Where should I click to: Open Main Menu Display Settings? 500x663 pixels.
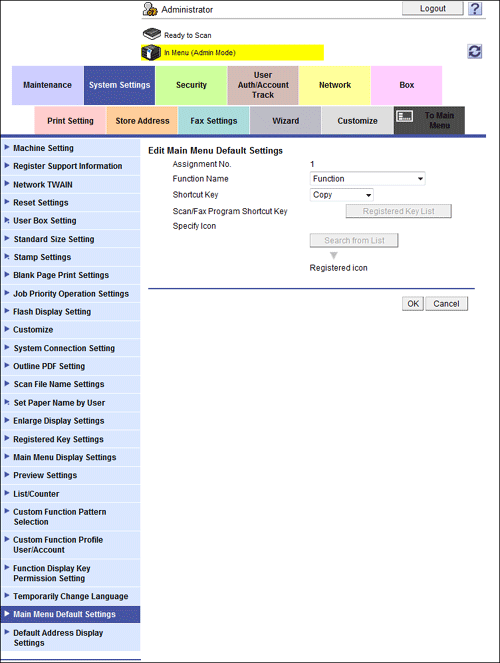tap(71, 457)
